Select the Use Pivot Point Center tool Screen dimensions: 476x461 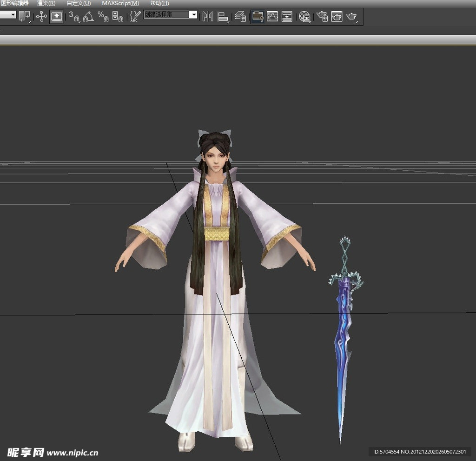pyautogui.click(x=24, y=16)
